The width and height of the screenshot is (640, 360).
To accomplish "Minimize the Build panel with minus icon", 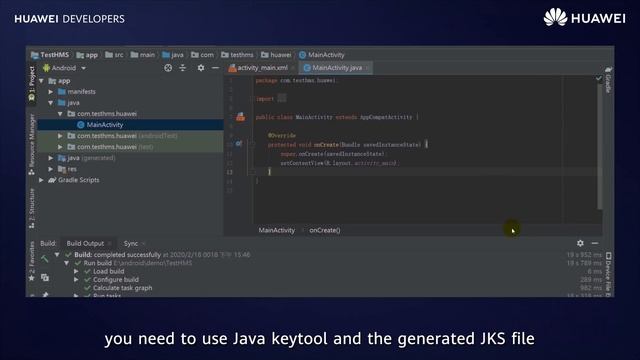I will [595, 243].
